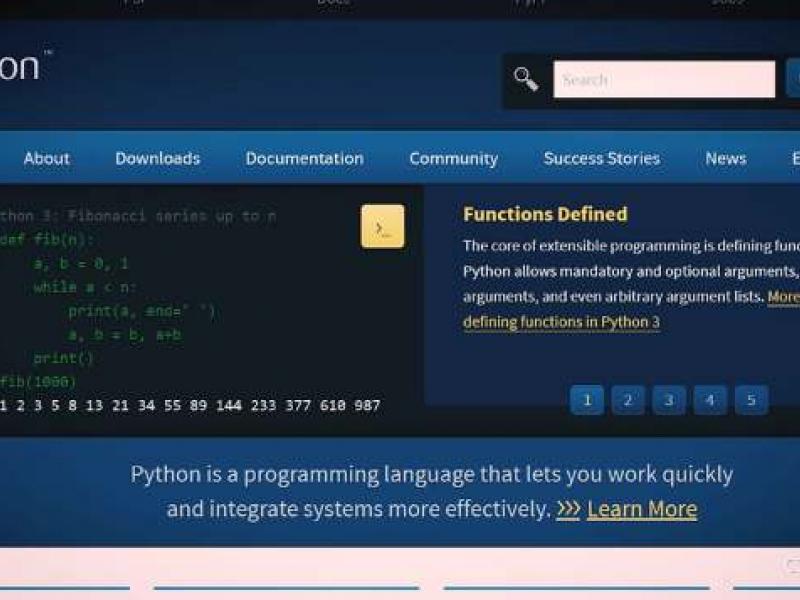Open the Community dropdown menu
800x600 pixels.
click(x=453, y=158)
